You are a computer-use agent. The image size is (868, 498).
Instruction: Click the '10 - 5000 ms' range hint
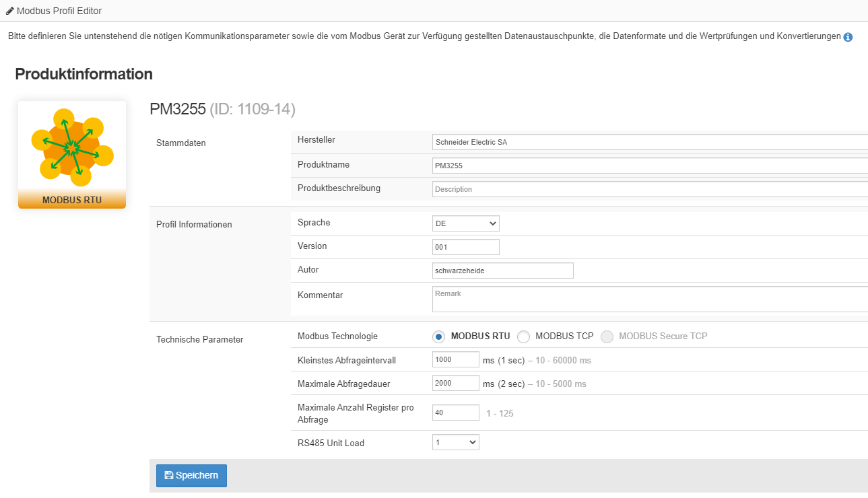[561, 384]
